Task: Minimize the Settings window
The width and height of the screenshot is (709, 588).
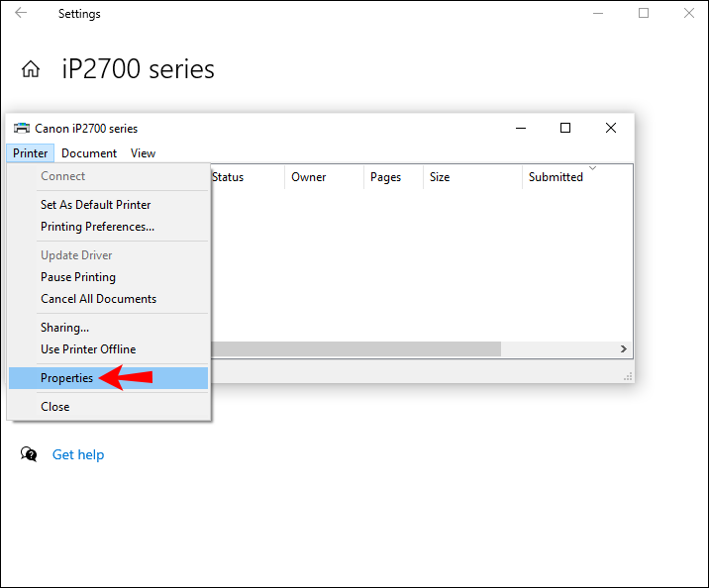Action: (598, 13)
